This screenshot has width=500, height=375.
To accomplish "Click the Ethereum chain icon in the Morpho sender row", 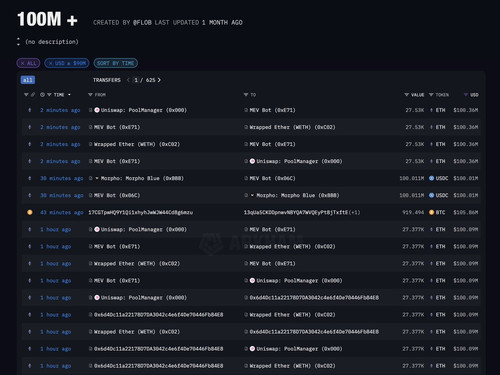I will click(30, 178).
